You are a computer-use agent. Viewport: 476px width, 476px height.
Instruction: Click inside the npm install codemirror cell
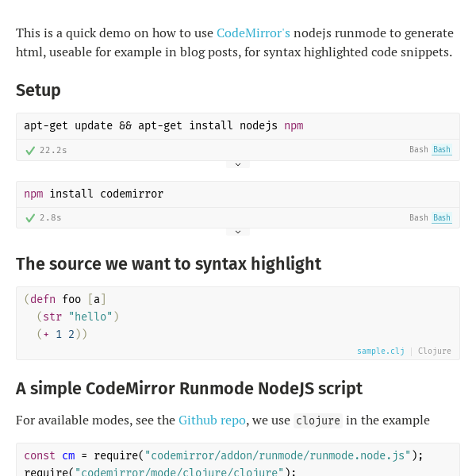point(94,194)
